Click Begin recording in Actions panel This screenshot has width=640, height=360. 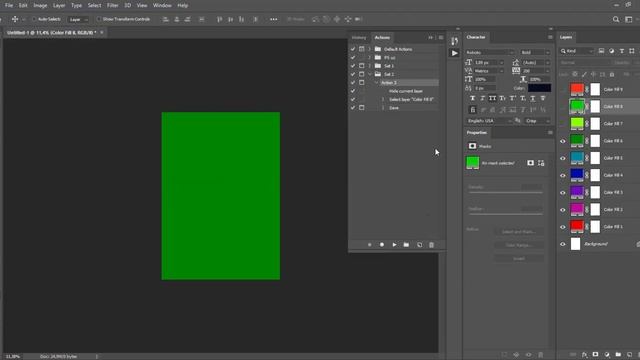click(382, 245)
